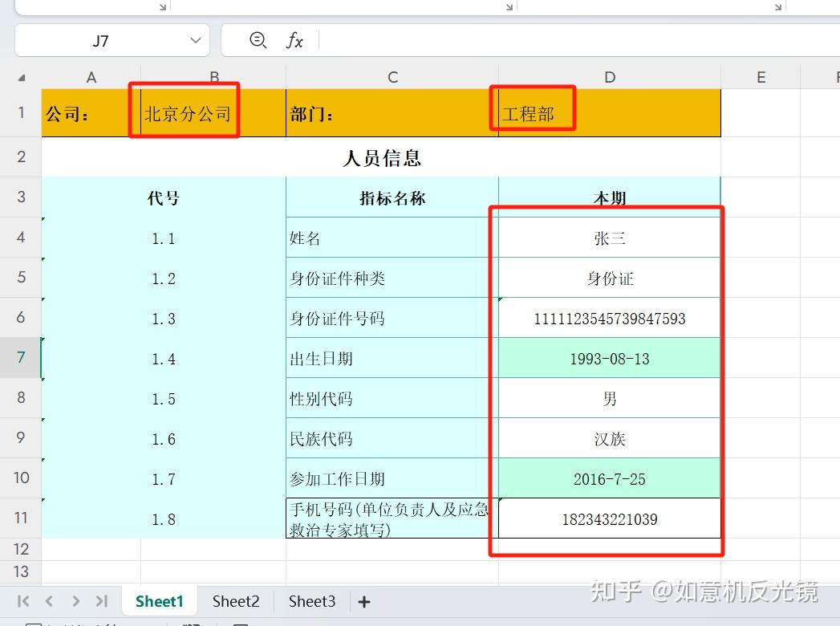Click the 性别代码 cell
The height and width of the screenshot is (626, 840).
pyautogui.click(x=392, y=399)
